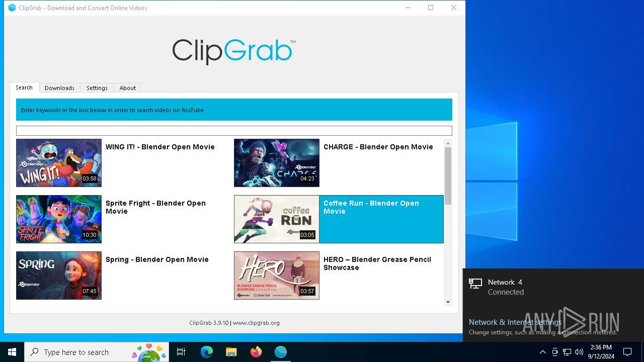Open the taskbar clock and date
The image size is (644, 362).
601,352
